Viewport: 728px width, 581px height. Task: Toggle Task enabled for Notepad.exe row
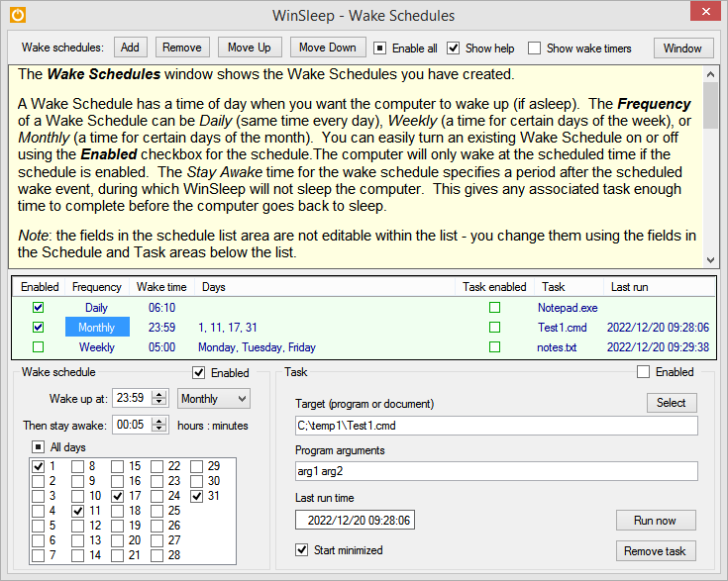pyautogui.click(x=495, y=307)
